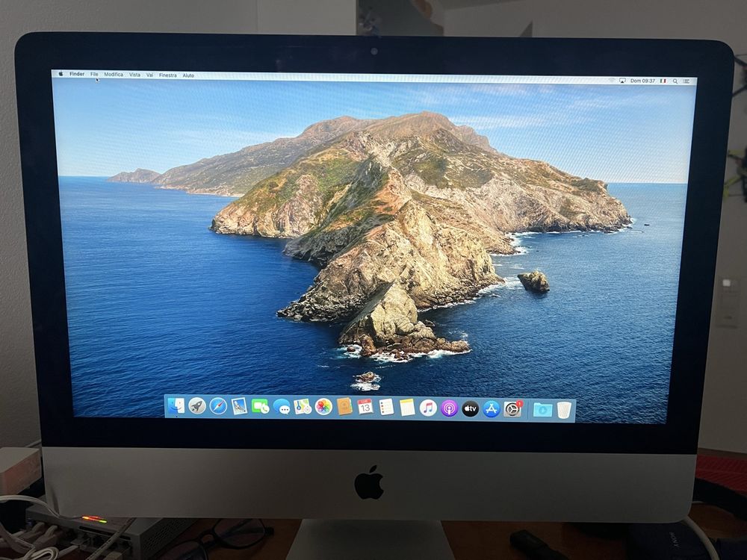Open System Preferences gear icon
Image resolution: width=747 pixels, height=560 pixels.
coord(512,409)
